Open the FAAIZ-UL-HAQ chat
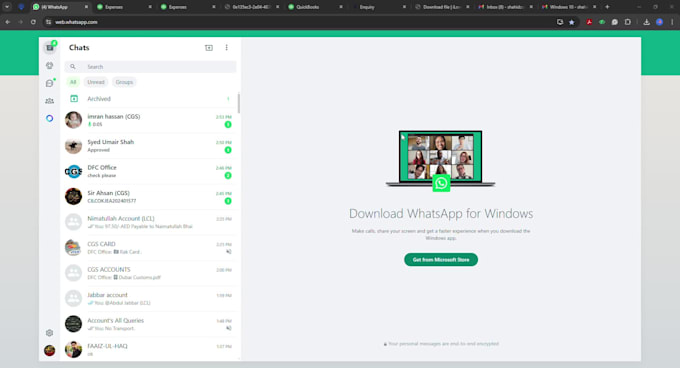The image size is (680, 368). coord(150,349)
